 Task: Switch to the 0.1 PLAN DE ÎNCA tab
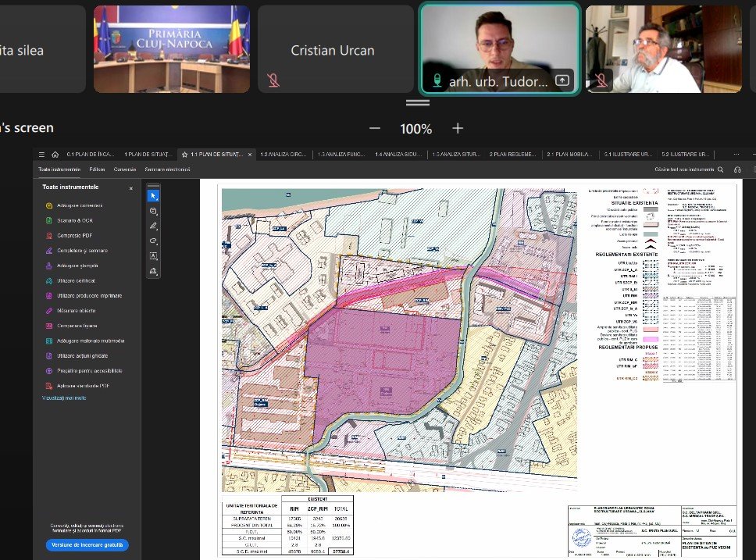(x=90, y=155)
